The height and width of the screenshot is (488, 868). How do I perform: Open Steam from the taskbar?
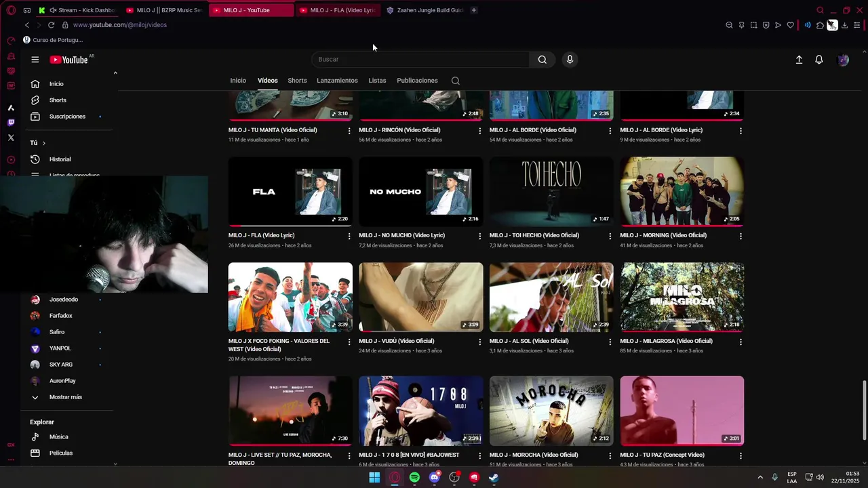pos(494,477)
